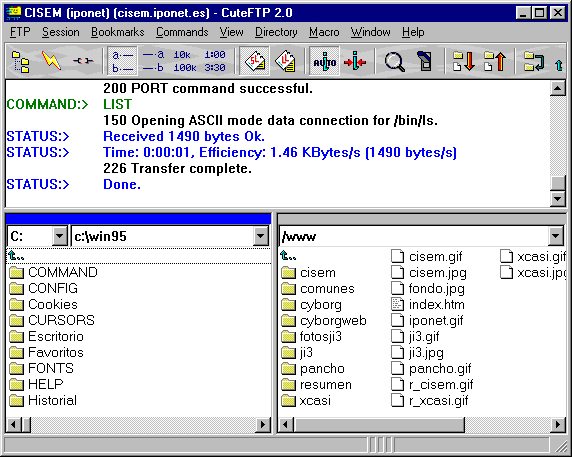Viewport: 572px width, 457px height.
Task: Select the remote file cisem.gif
Action: point(426,257)
